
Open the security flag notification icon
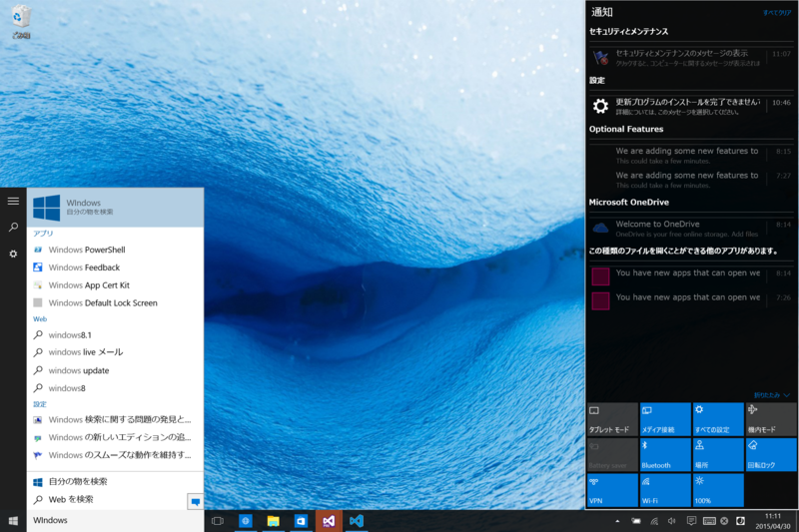point(601,58)
